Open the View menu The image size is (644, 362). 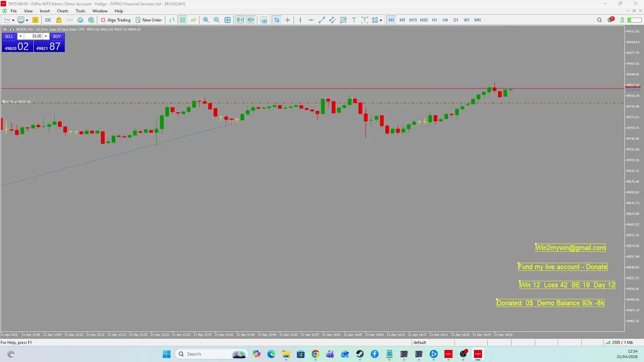[x=28, y=11]
